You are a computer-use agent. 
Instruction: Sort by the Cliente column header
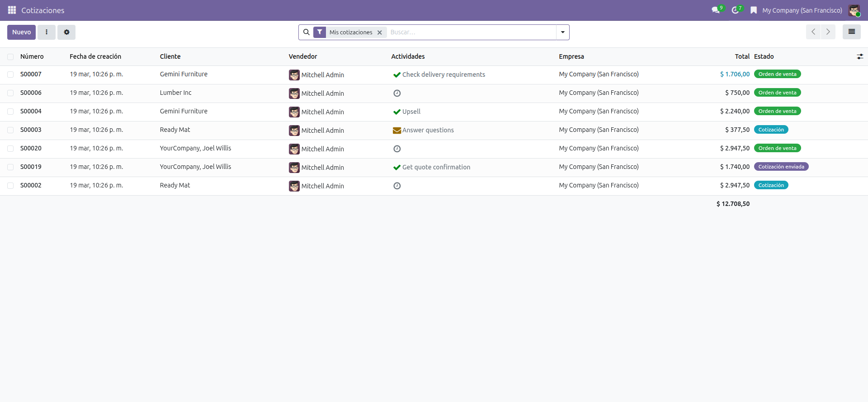click(170, 56)
